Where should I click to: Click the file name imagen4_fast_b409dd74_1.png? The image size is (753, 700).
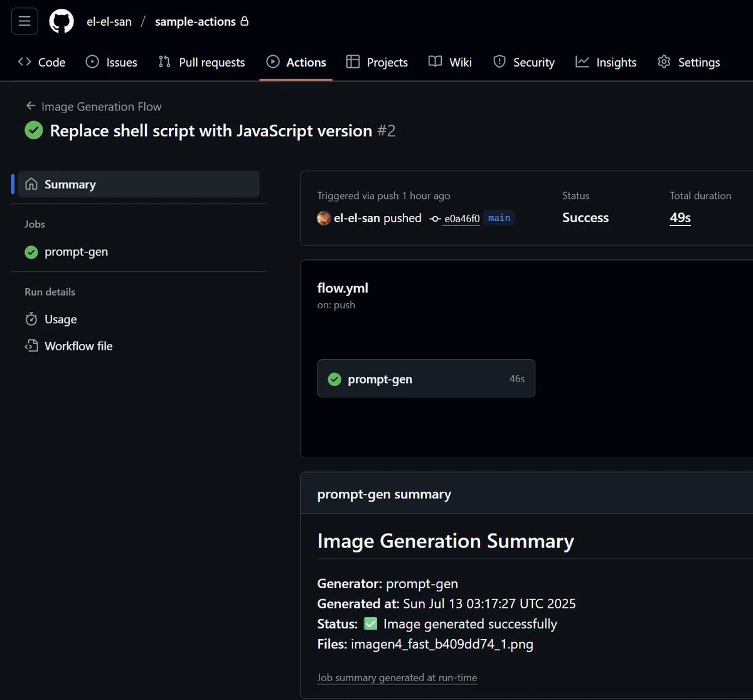442,643
